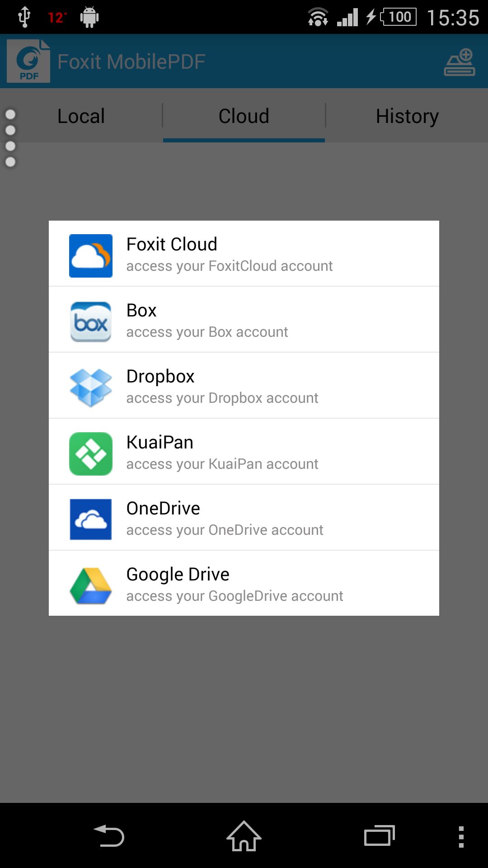The image size is (488, 868).
Task: Tap the Google Drive triangle icon
Action: coord(91,586)
